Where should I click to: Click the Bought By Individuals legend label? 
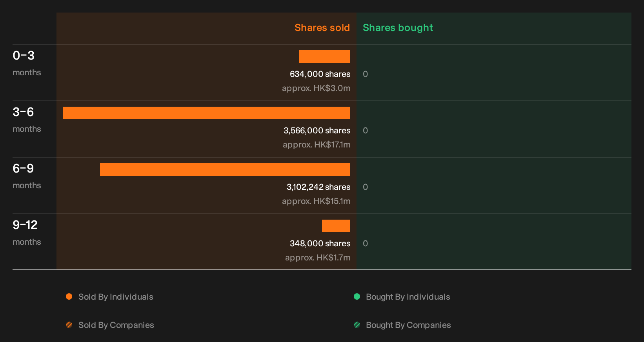click(x=408, y=297)
